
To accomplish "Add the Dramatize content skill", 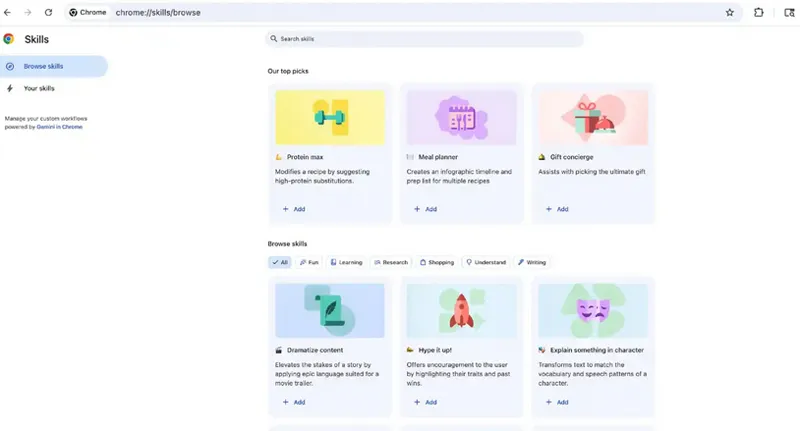I will (x=294, y=402).
